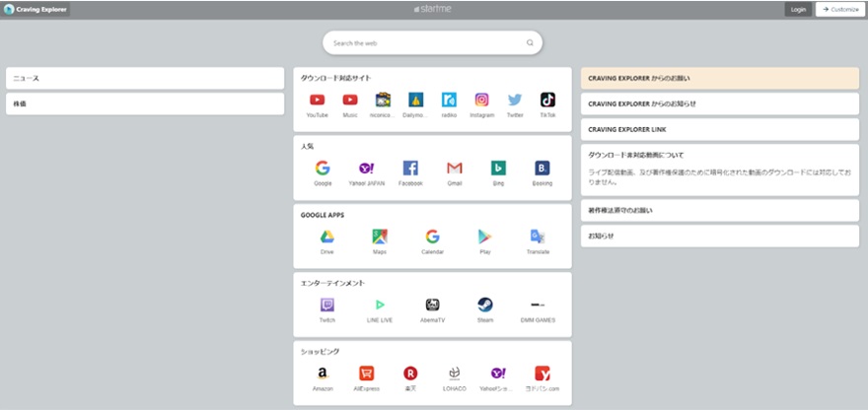This screenshot has height=410, width=868.
Task: Open the YouTube Music shortcut icon
Action: click(x=350, y=100)
